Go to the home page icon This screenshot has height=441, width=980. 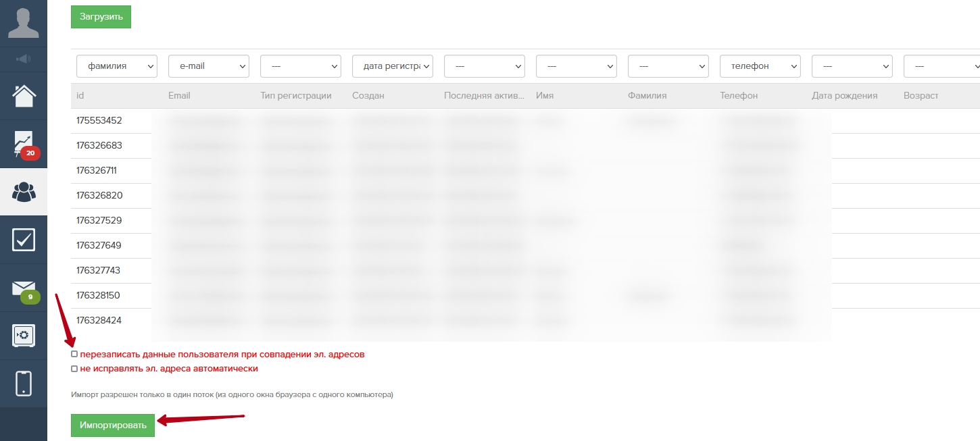pos(24,96)
